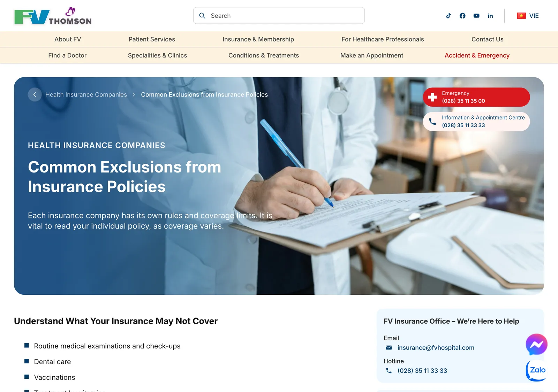The image size is (558, 392).
Task: Click the 'Email' label in sidebar
Action: pos(391,338)
